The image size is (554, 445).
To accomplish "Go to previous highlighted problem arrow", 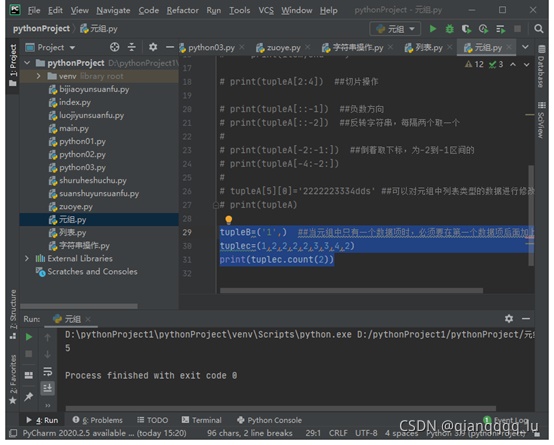I will [513, 64].
